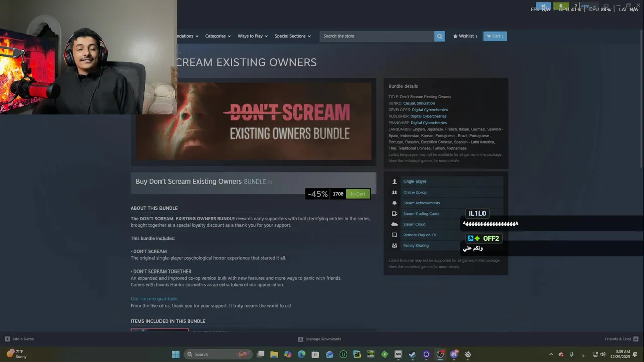Viewport: 644px width, 362px height.
Task: Focus the Search the store field
Action: (377, 36)
